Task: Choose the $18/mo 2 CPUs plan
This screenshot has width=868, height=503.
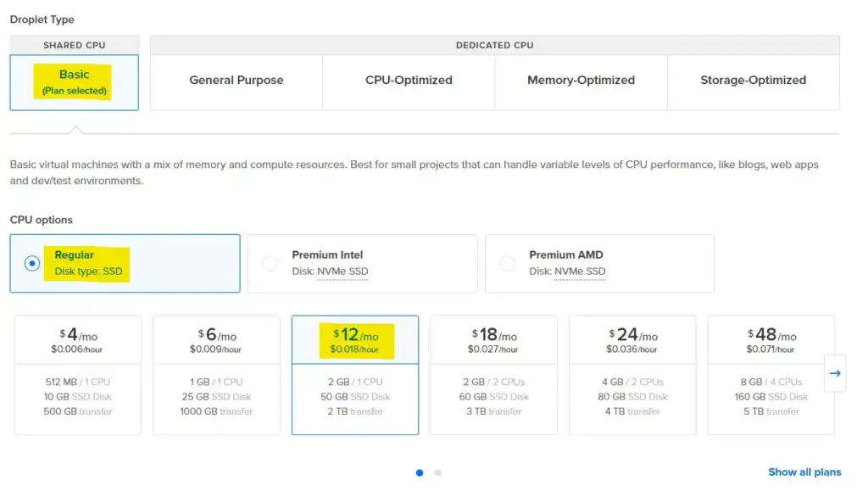Action: 493,375
